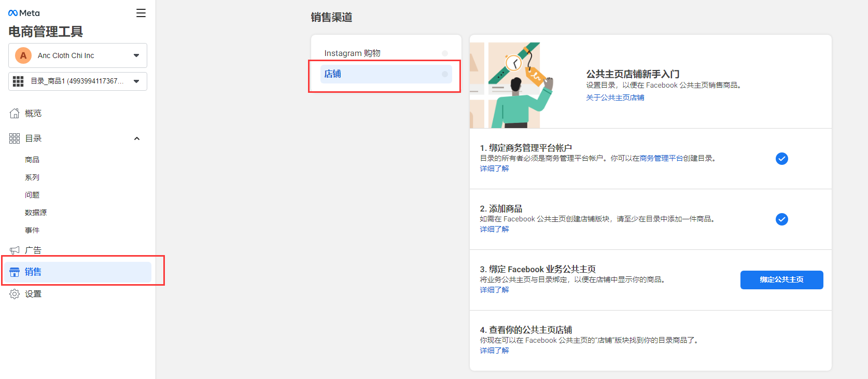Click 详细了解 under step 3 绑定 Facebook 业务公共主页
Viewport: 868px width, 379px height.
point(494,290)
